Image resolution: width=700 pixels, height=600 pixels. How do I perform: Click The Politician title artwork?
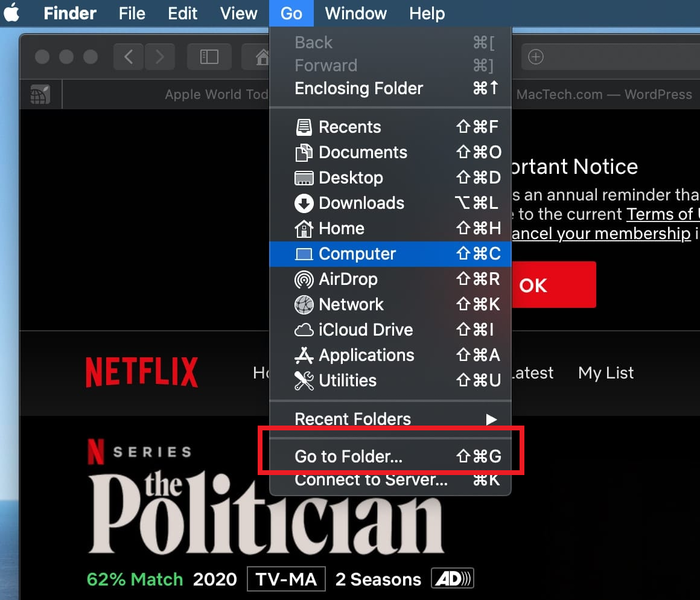pos(266,513)
